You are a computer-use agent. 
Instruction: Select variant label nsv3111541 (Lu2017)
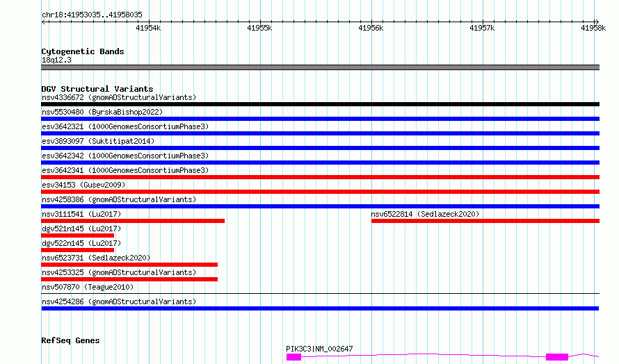[81, 214]
